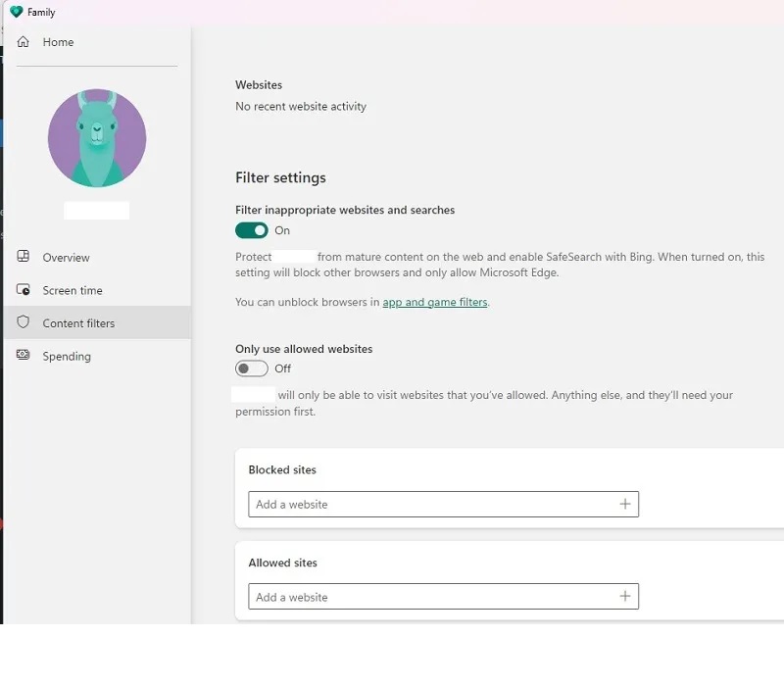
Task: Click the Content filters shield icon
Action: coord(24,322)
